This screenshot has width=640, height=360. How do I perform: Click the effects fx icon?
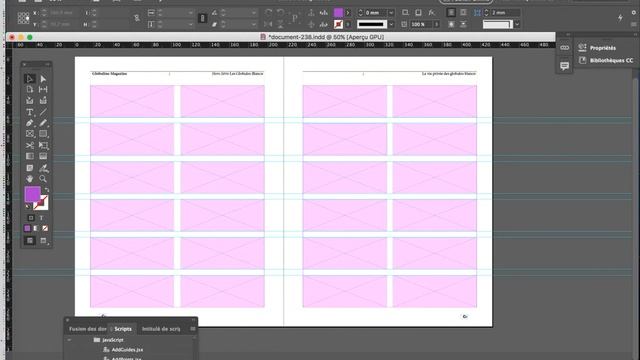click(431, 13)
